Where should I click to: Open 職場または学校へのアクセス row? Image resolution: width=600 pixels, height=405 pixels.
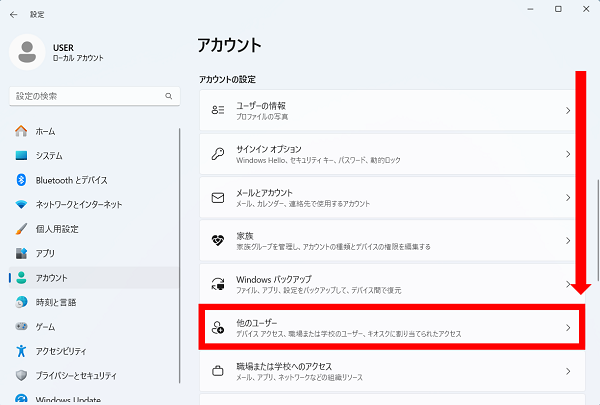tap(392, 371)
